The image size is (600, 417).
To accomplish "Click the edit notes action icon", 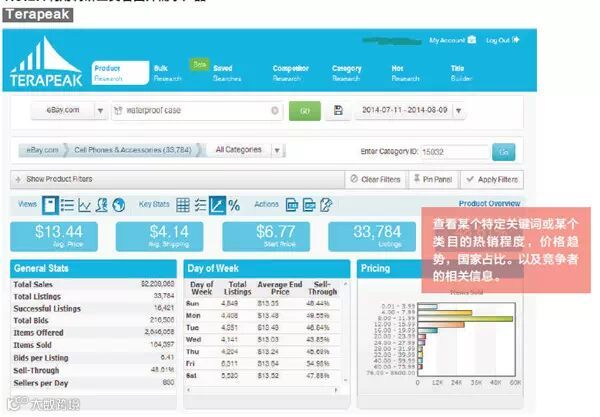I will [x=326, y=205].
